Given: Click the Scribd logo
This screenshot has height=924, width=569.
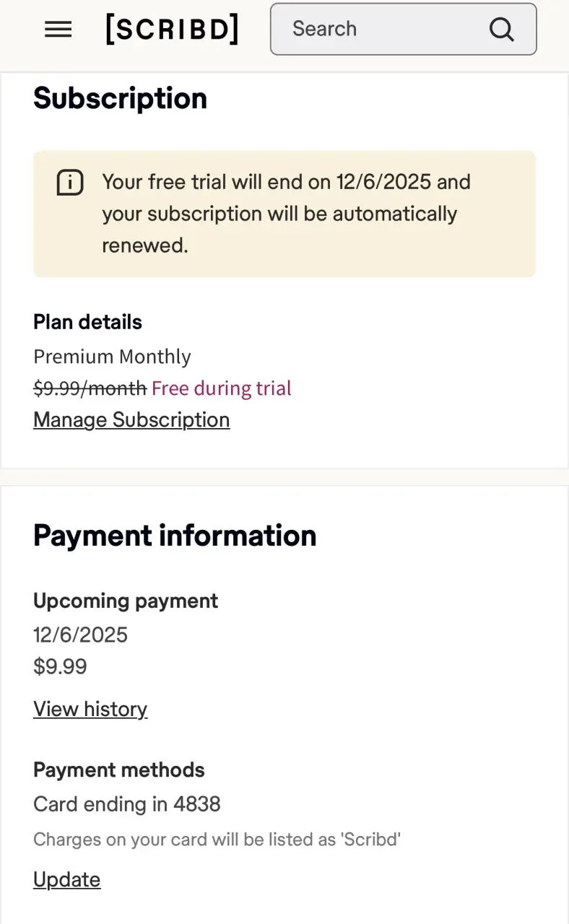Looking at the screenshot, I should [172, 29].
